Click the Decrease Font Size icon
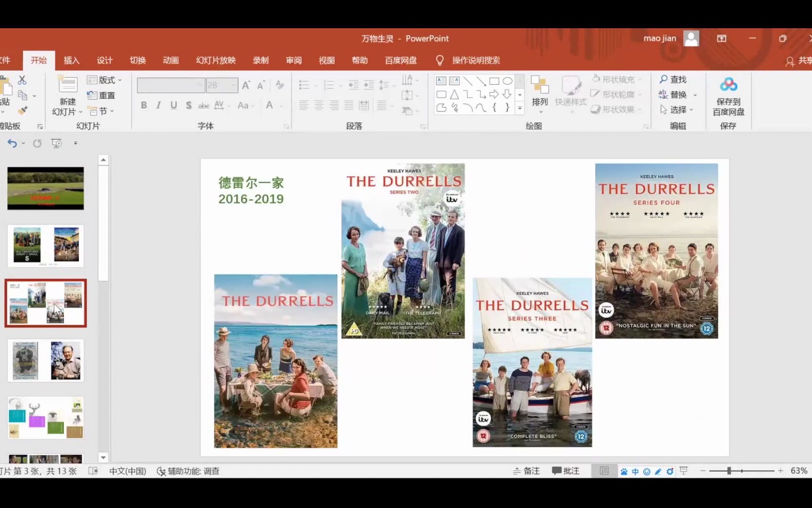This screenshot has width=812, height=508. click(261, 85)
